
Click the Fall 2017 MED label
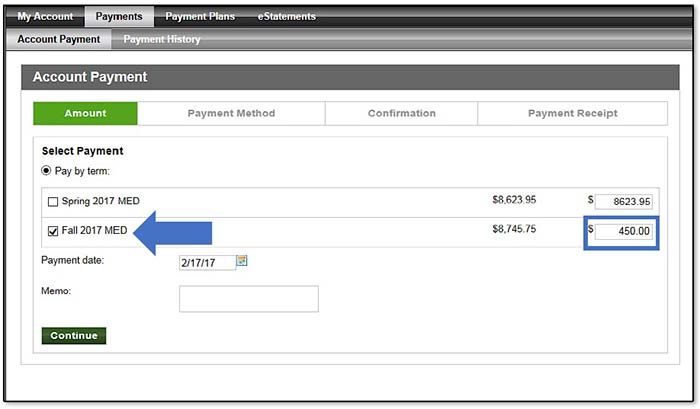tap(94, 230)
